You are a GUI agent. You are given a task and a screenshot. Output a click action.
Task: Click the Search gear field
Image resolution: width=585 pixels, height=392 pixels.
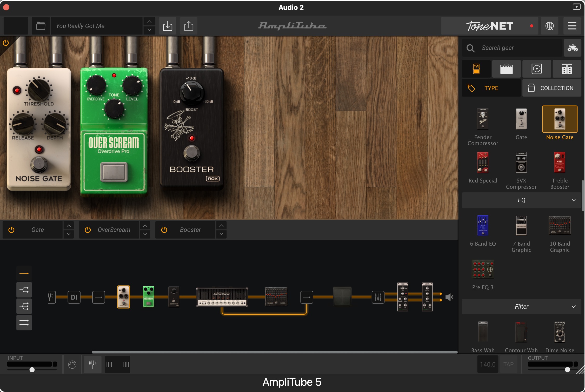click(x=512, y=48)
